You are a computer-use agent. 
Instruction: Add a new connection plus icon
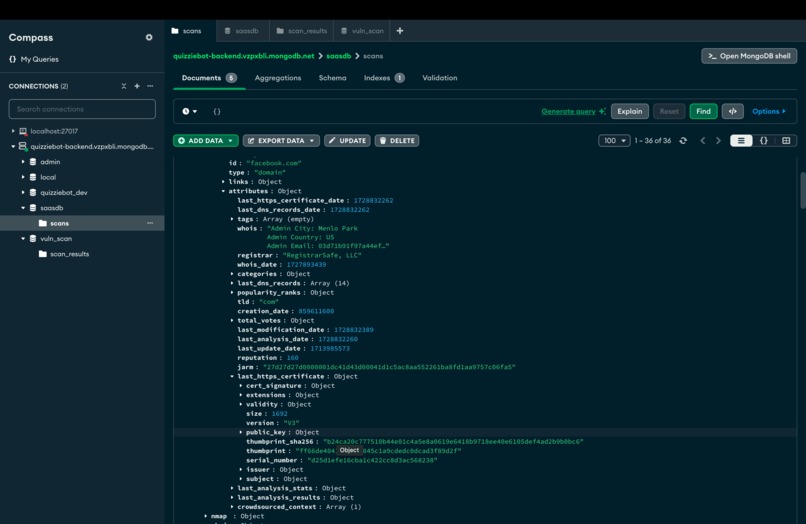[x=137, y=86]
